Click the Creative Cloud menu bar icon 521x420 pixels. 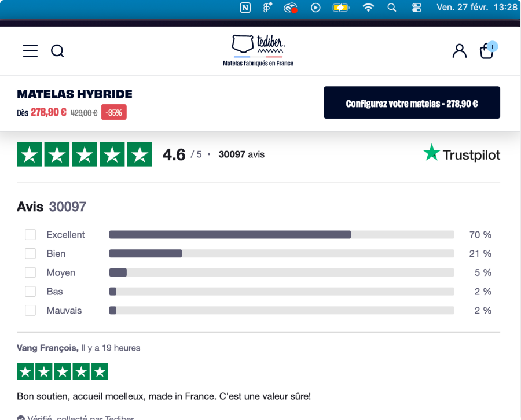(291, 8)
